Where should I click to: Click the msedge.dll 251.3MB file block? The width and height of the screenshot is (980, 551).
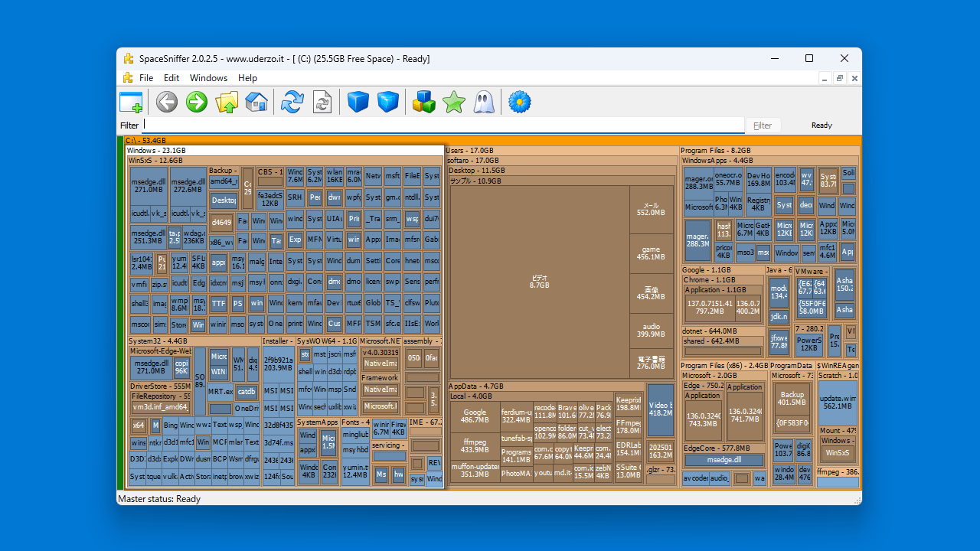click(x=148, y=237)
